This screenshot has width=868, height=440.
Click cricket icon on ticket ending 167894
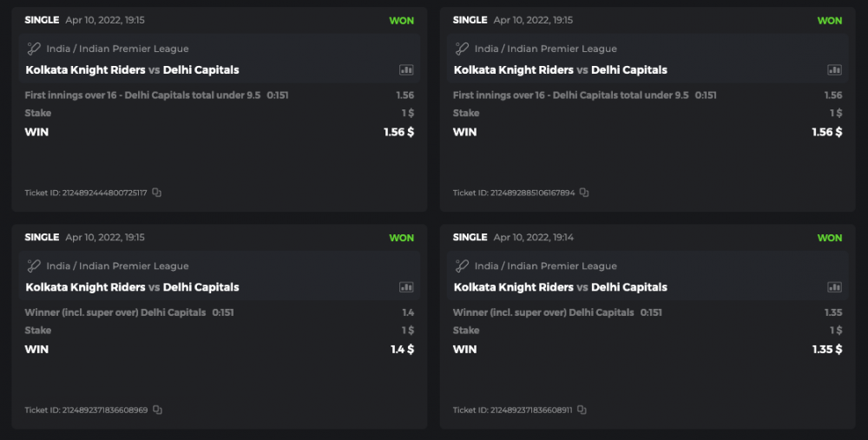[x=462, y=49]
